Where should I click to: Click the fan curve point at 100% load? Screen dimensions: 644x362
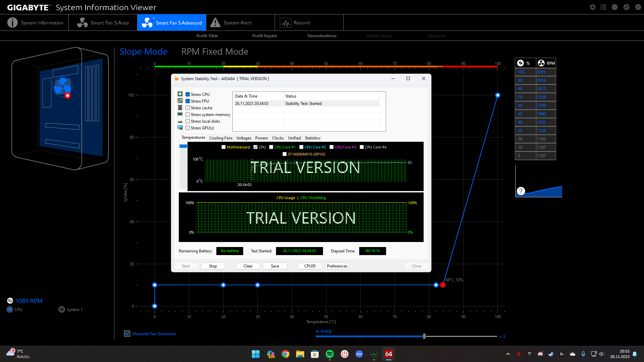(498, 95)
